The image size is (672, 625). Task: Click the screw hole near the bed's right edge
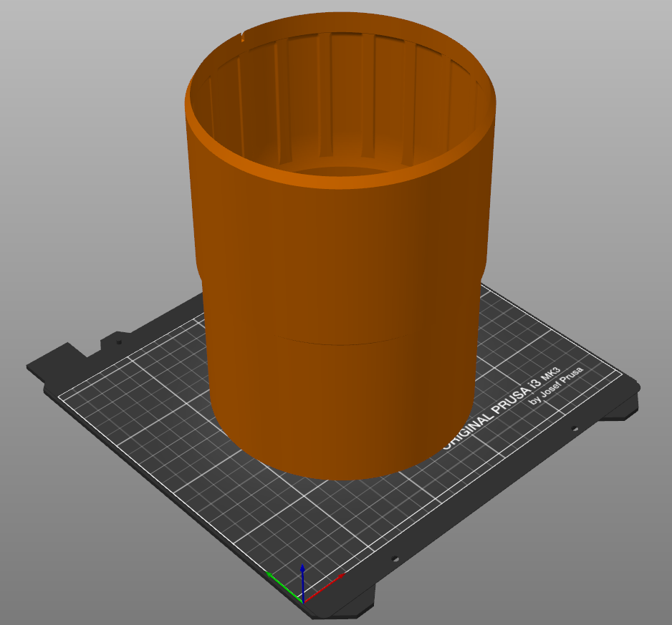[x=575, y=427]
